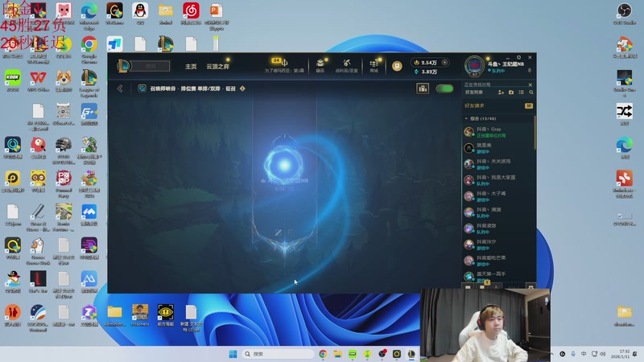The height and width of the screenshot is (362, 644).
Task: Open the loot crafting hammer icon
Action: (x=347, y=63)
